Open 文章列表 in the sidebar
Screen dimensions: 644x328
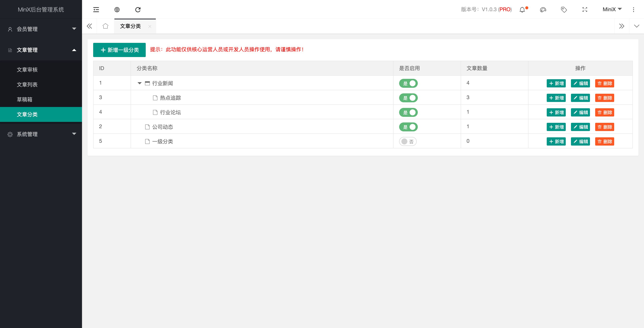point(27,84)
